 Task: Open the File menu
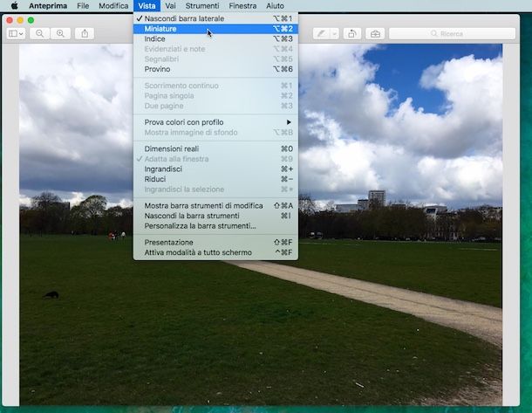click(x=83, y=6)
